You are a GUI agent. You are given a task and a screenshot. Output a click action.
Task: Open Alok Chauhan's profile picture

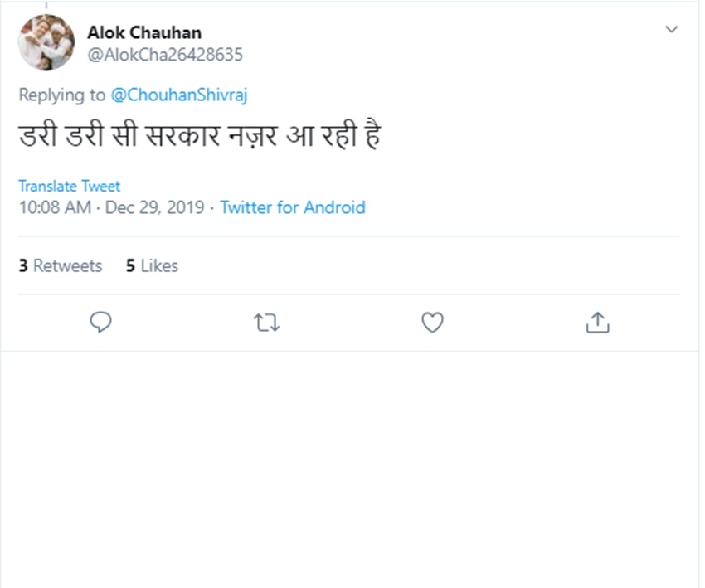click(x=46, y=43)
